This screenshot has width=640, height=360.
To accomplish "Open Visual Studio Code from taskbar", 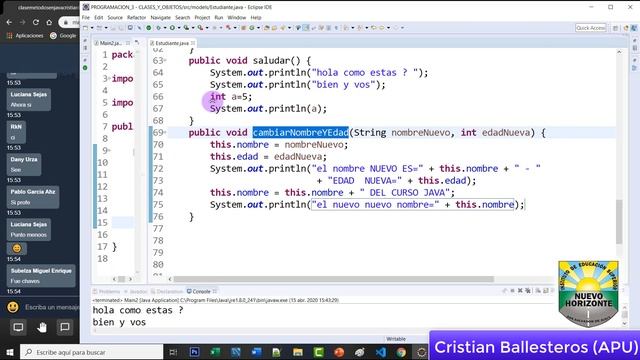I will click(x=380, y=352).
